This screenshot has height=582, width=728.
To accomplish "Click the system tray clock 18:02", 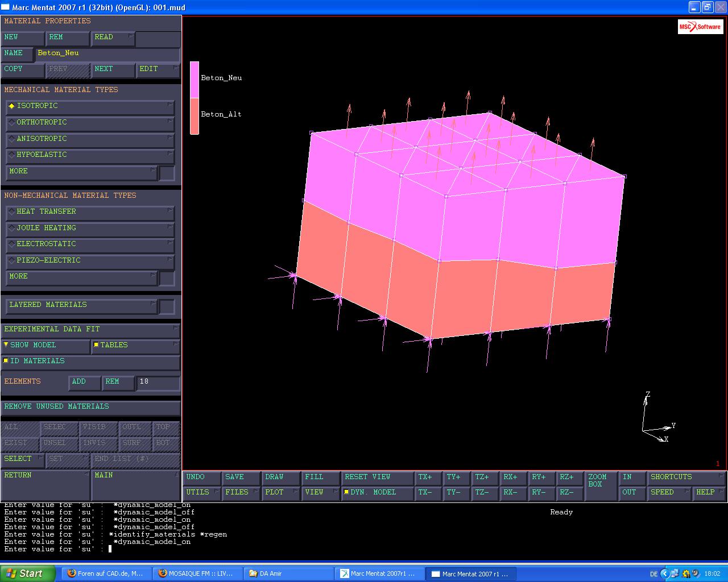I will [x=713, y=574].
